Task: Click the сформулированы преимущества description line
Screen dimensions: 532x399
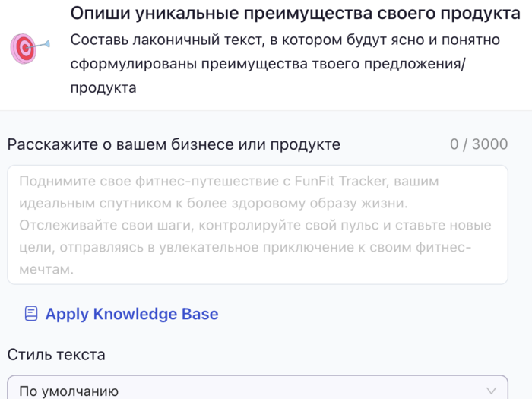Action: (268, 64)
